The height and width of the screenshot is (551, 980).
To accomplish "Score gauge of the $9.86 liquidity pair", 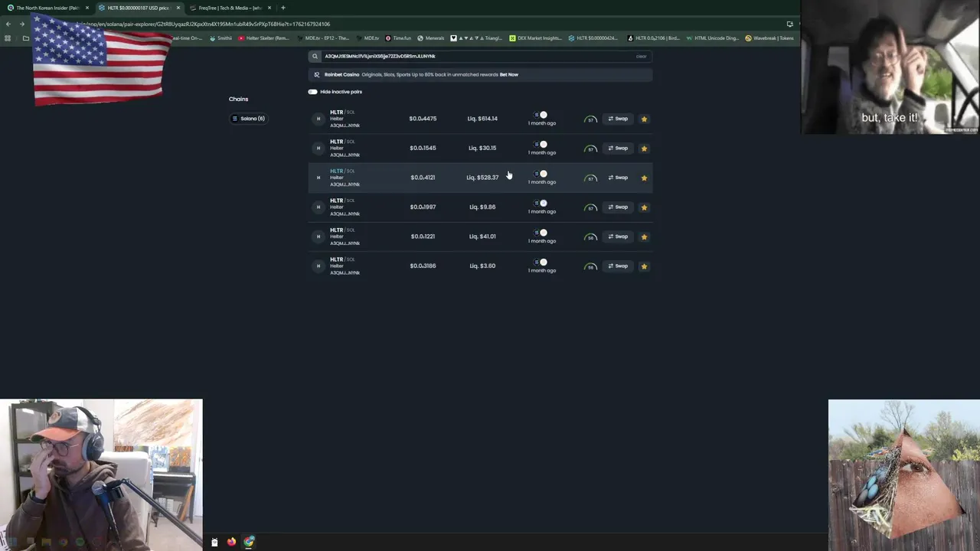I will 590,207.
